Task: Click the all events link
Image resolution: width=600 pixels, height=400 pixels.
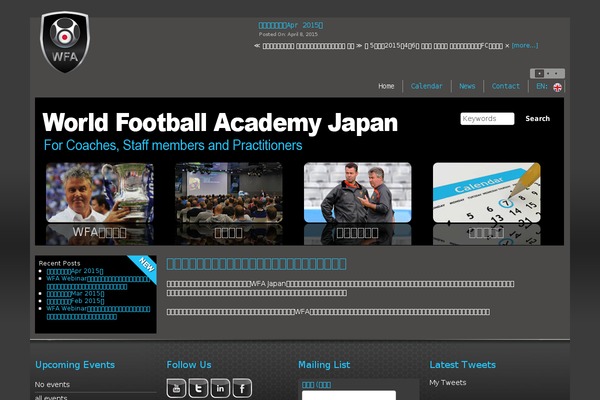Action: [x=51, y=397]
